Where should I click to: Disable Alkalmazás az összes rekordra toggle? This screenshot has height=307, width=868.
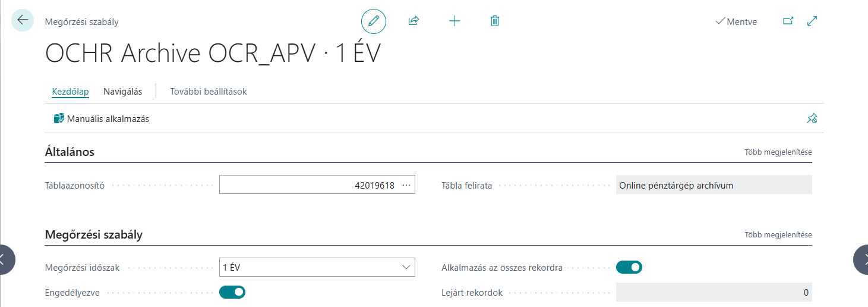(629, 268)
